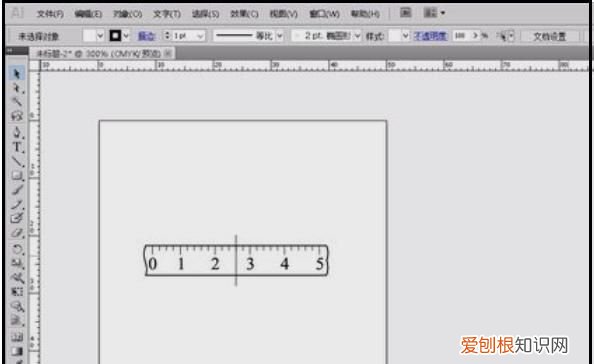Click the number 5 on the ruler artwork

point(320,264)
